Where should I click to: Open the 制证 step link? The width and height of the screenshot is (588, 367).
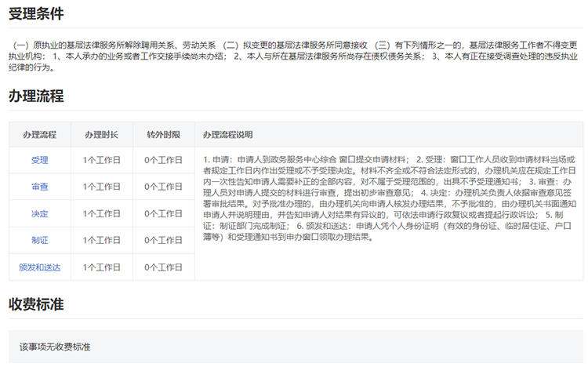pos(39,240)
